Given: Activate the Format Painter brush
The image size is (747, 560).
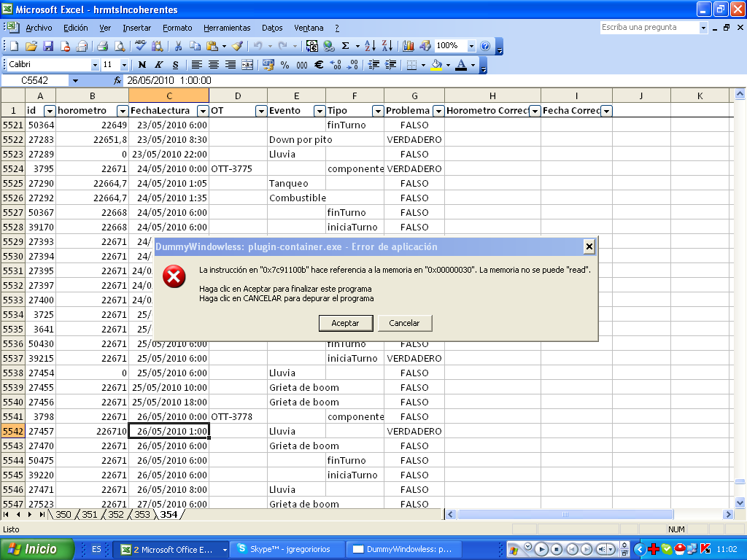Looking at the screenshot, I should click(238, 46).
